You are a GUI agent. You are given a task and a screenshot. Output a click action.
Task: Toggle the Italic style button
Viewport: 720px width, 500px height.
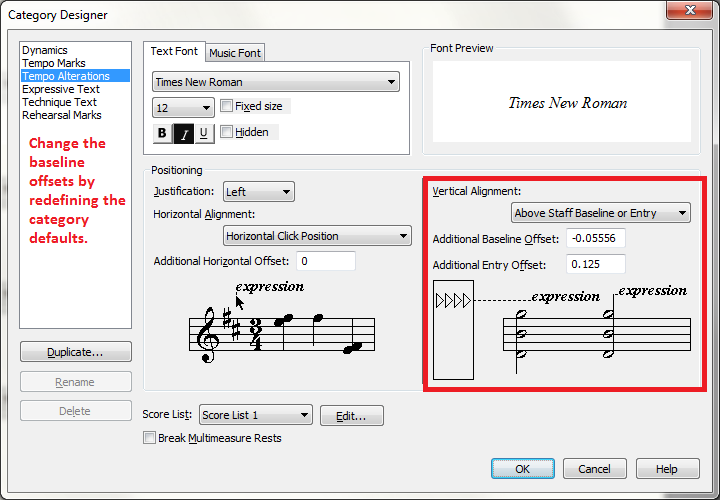pyautogui.click(x=183, y=133)
